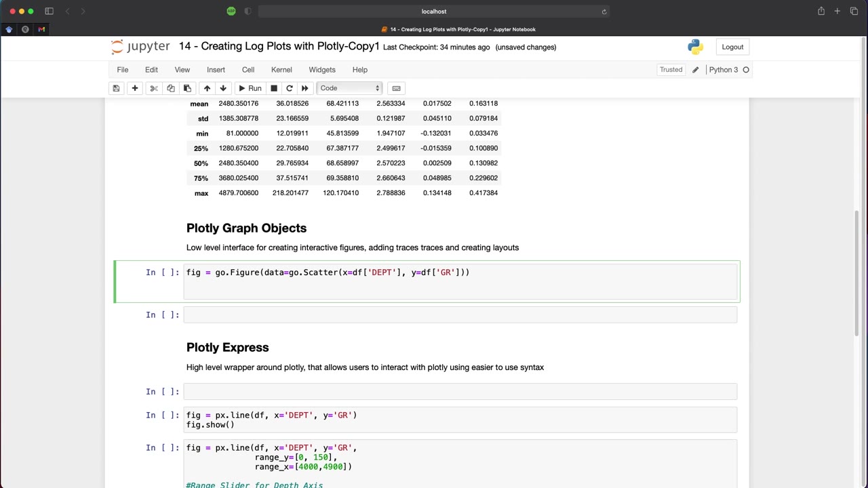Open the Kernel menu

281,70
